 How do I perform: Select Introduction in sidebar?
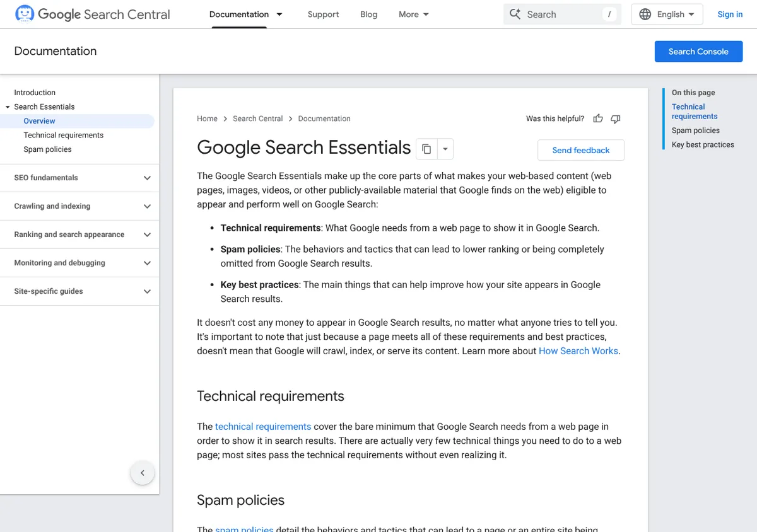tap(35, 93)
